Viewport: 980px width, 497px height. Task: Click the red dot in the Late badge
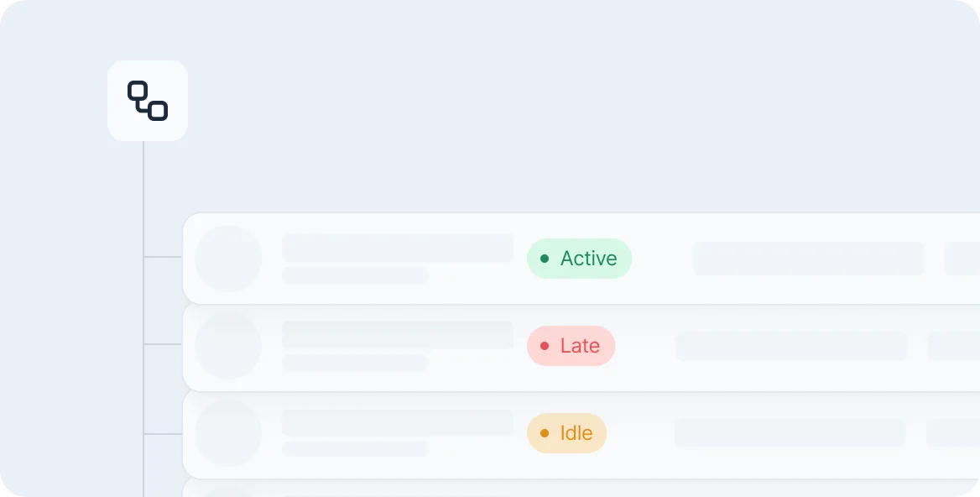pos(545,346)
